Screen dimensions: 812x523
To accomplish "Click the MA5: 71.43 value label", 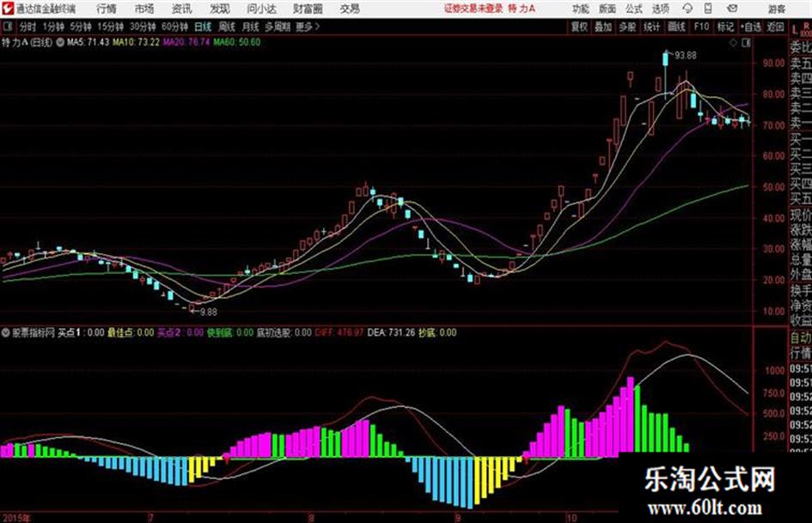I will click(88, 42).
